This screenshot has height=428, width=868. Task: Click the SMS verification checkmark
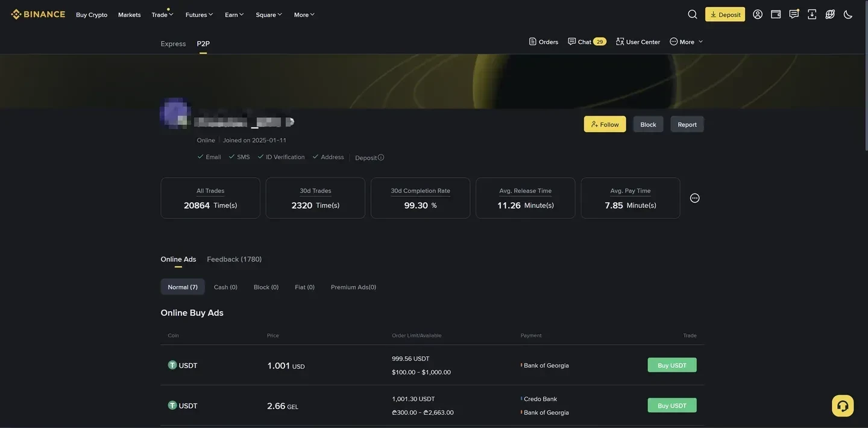[231, 156]
